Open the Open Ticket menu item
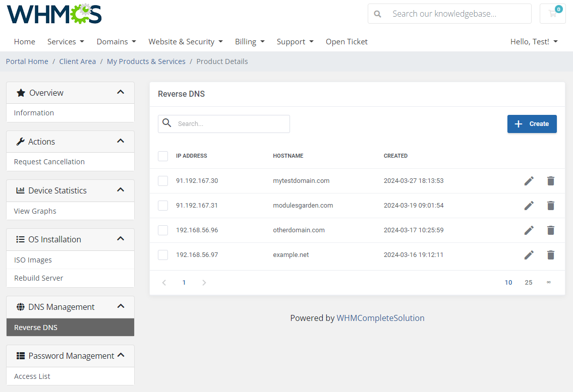Viewport: 573px width, 392px height. coord(347,41)
